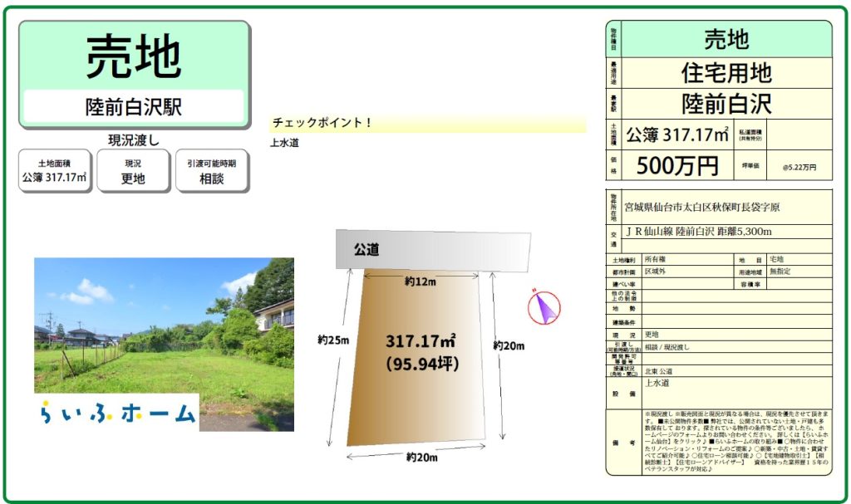Click the 備考 remarks text block
Screen dimensions: 851x504
[x=735, y=441]
